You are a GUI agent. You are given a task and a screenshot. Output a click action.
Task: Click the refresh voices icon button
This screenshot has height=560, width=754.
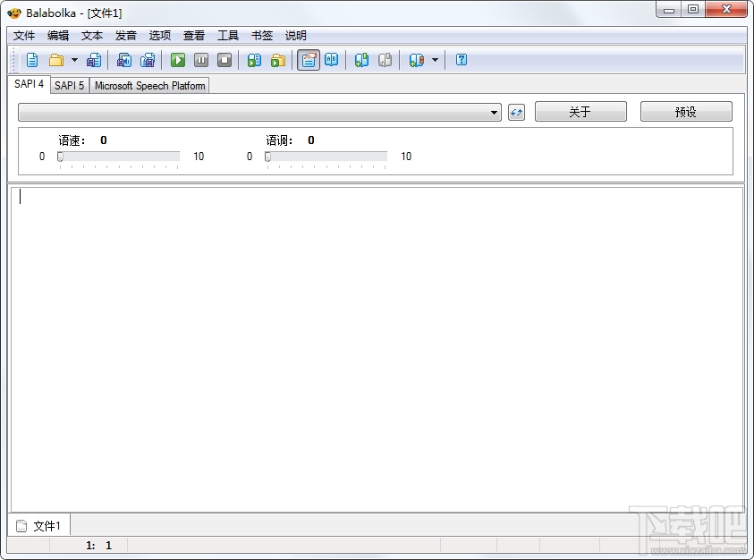[x=516, y=113]
